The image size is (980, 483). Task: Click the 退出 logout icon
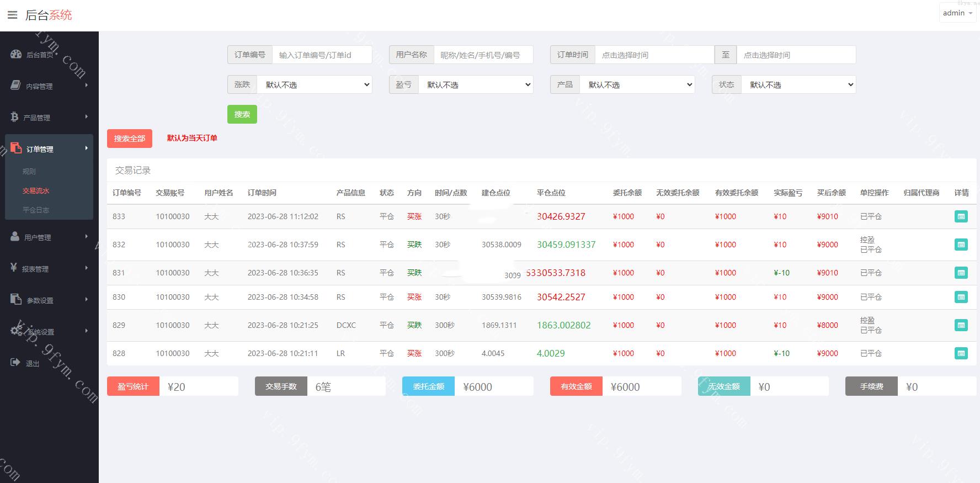[x=15, y=363]
